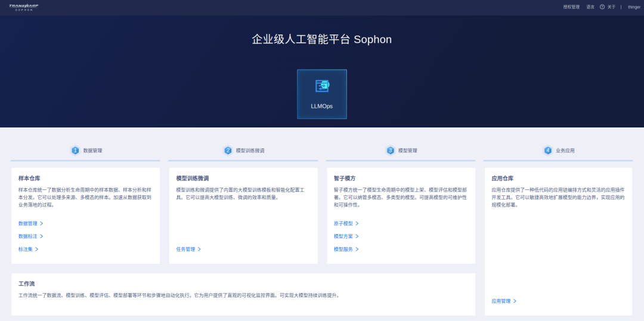Select the 模型训练微调 step header label
This screenshot has width=644, height=321.
pos(250,151)
